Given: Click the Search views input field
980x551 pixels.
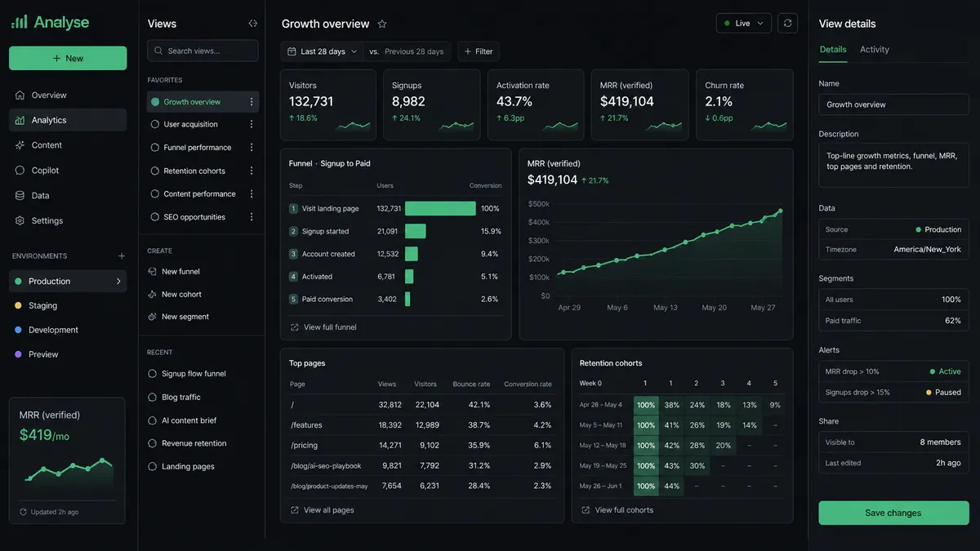Looking at the screenshot, I should coord(203,51).
